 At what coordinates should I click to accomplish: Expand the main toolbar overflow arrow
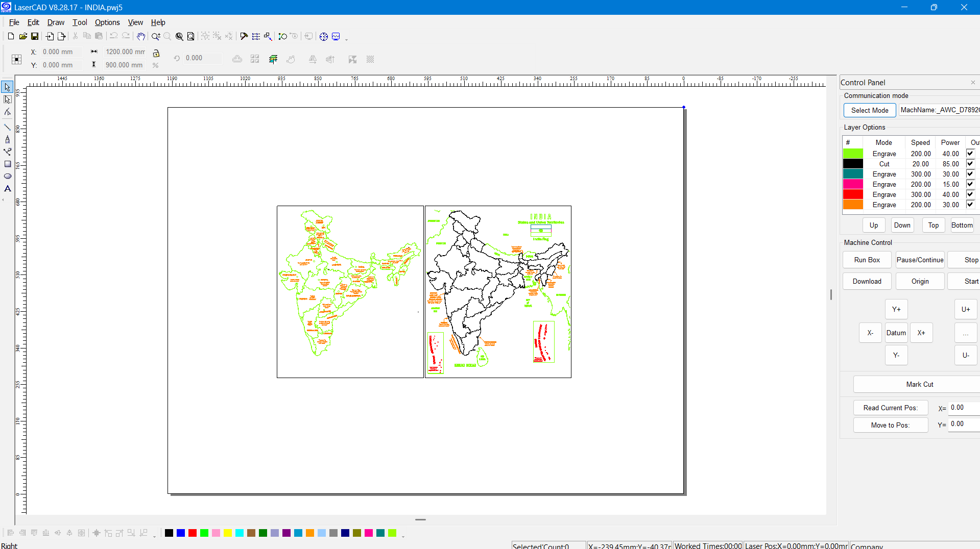347,39
